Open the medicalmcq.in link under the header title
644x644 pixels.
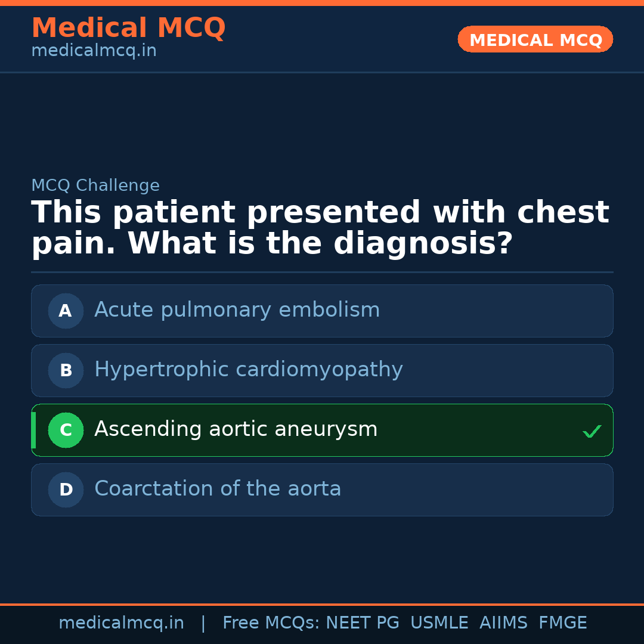tap(94, 51)
